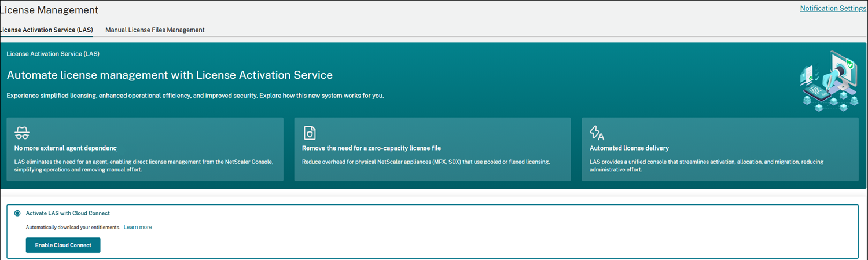868x260 pixels.
Task: Click the 'Automate license management' heading
Action: pos(170,75)
